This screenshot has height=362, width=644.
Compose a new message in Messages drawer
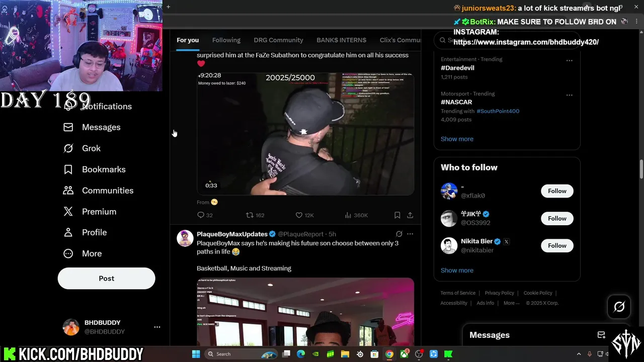click(x=601, y=335)
